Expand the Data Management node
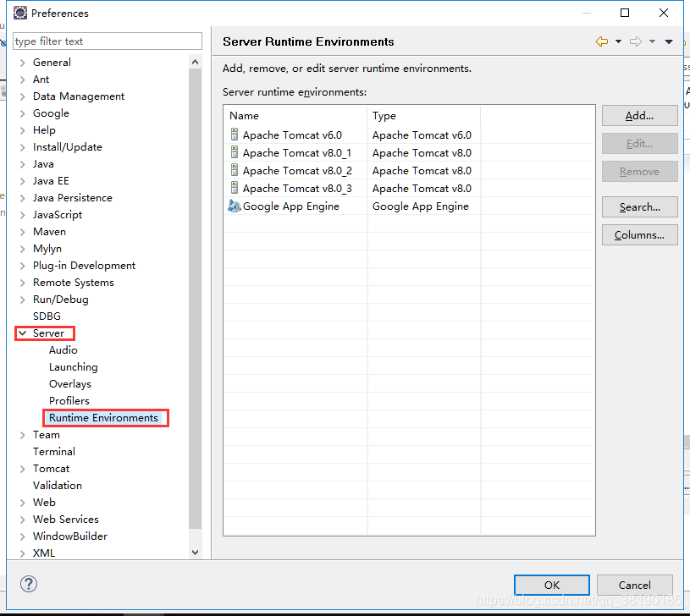This screenshot has width=690, height=616. (23, 96)
